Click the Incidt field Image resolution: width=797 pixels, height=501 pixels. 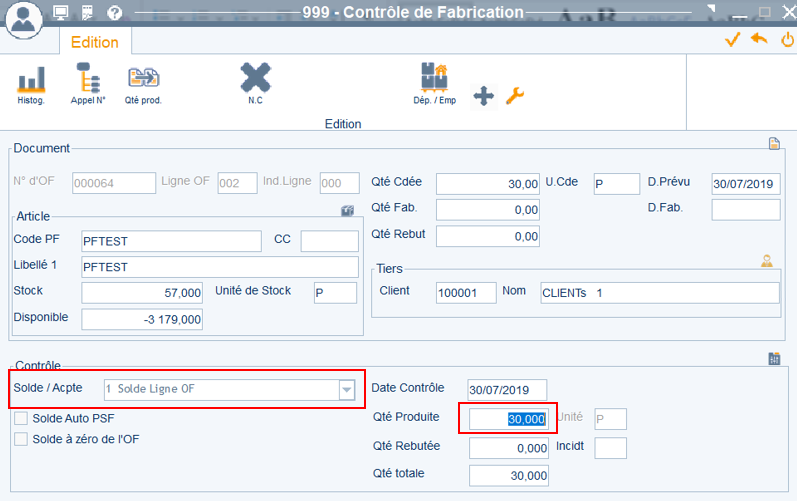[610, 448]
